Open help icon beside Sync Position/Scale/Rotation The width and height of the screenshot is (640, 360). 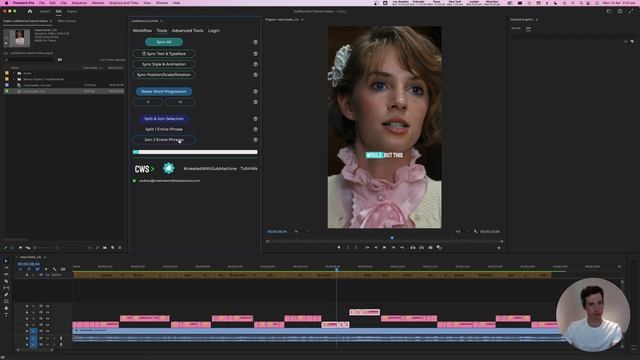pyautogui.click(x=255, y=75)
